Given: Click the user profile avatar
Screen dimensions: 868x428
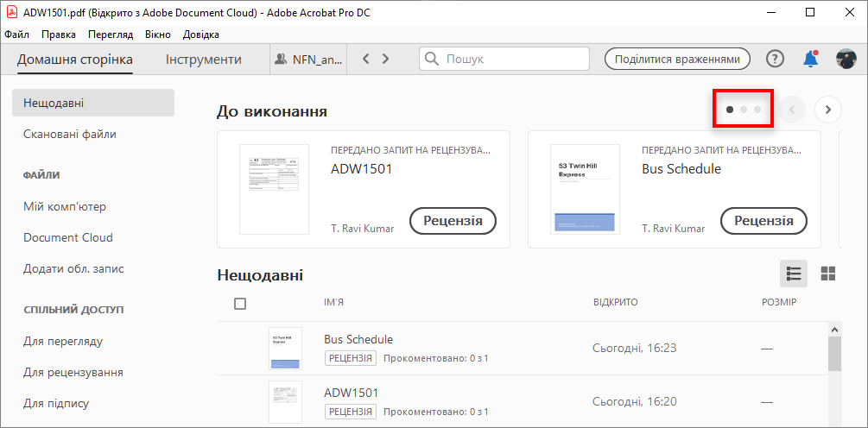Looking at the screenshot, I should tap(846, 59).
